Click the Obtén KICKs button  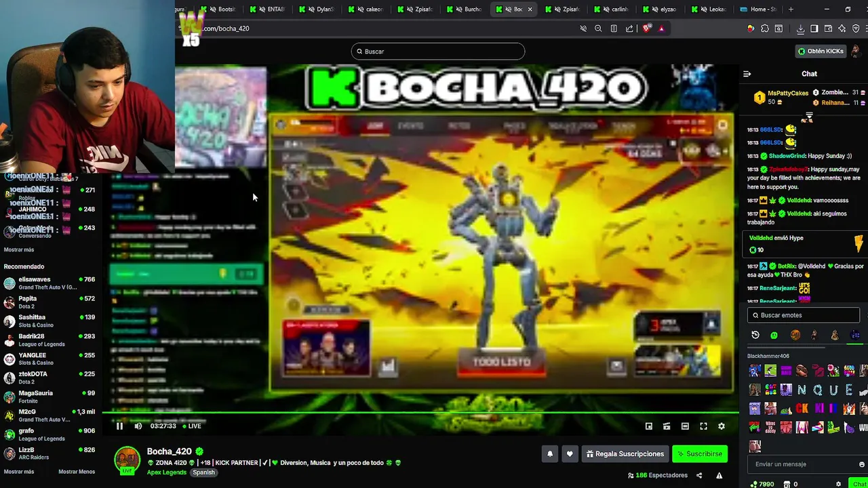(821, 52)
